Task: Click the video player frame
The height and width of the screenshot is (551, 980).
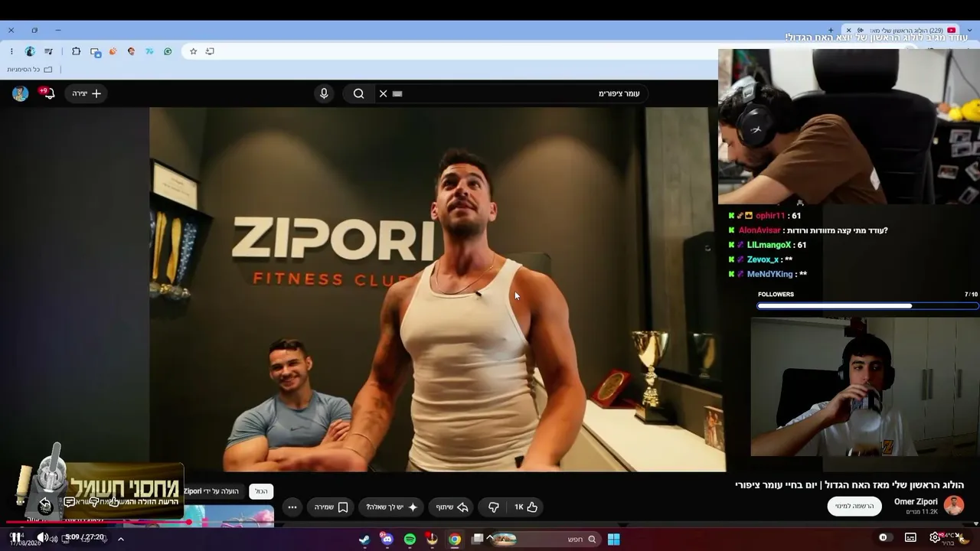Action: [x=437, y=289]
